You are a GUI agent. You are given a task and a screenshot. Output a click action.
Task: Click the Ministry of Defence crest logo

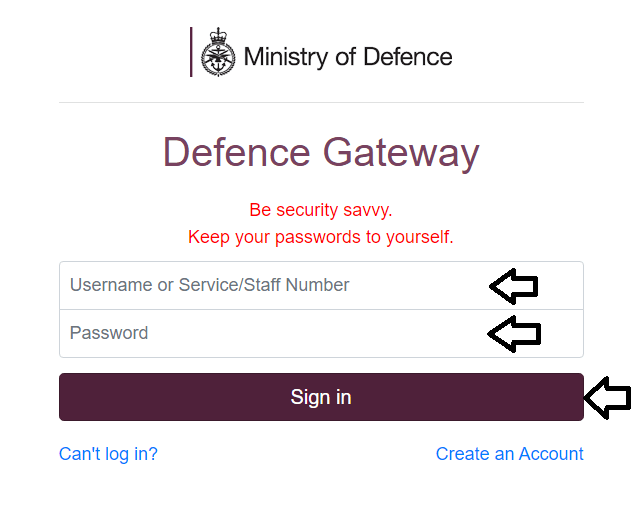pyautogui.click(x=218, y=52)
